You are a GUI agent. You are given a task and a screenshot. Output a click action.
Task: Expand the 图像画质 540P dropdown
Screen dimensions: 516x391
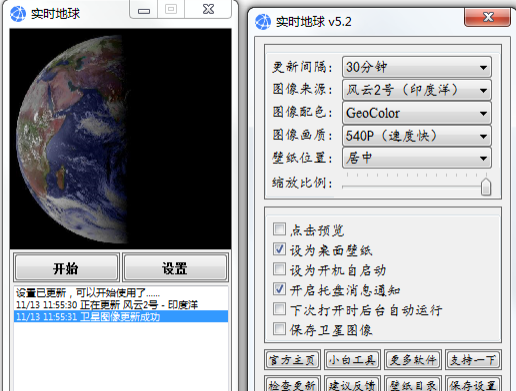(x=417, y=136)
